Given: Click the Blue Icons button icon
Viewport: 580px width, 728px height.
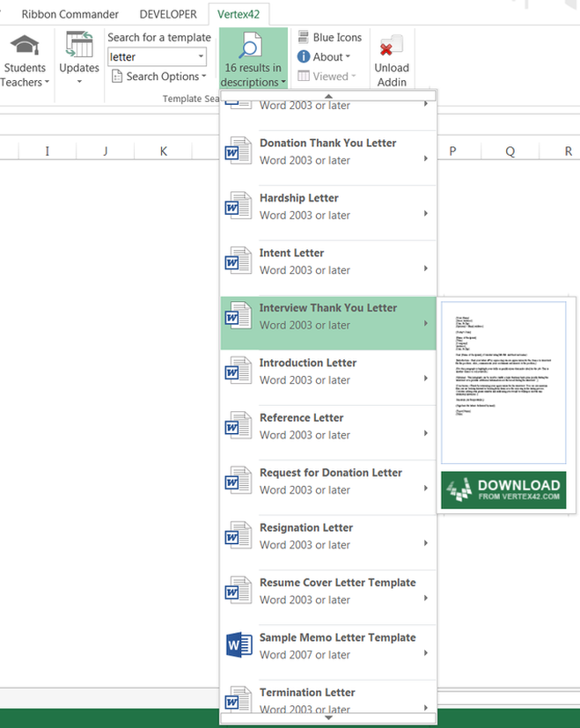Looking at the screenshot, I should pos(304,37).
